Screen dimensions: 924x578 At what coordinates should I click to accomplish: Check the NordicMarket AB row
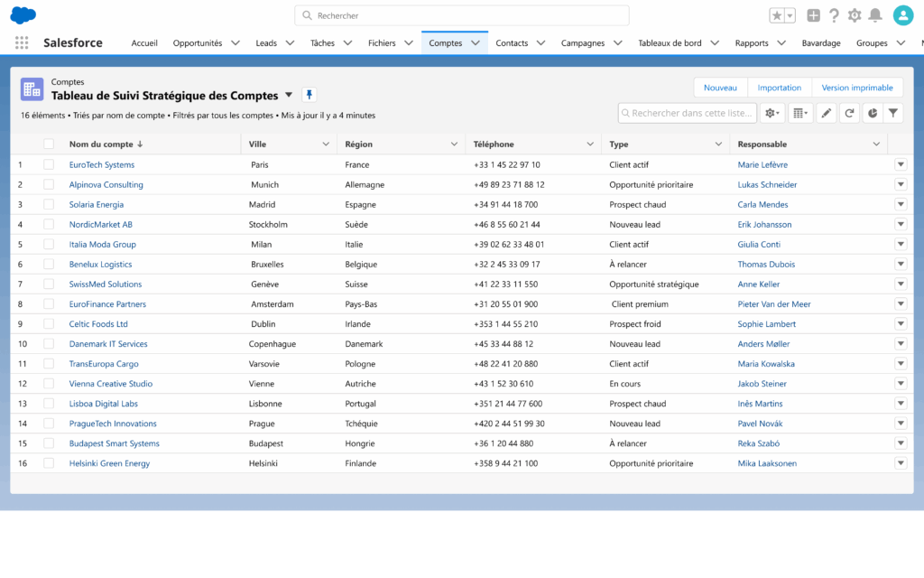coord(49,224)
